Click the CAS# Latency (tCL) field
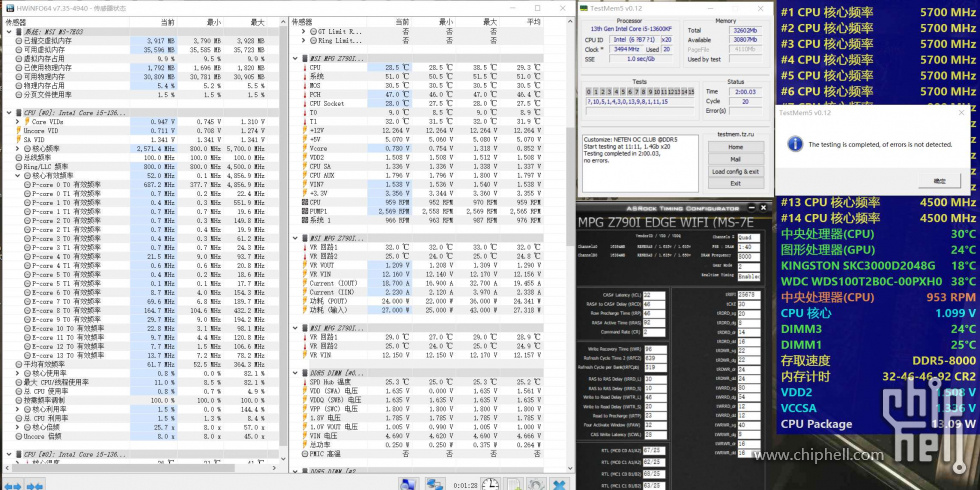The width and height of the screenshot is (980, 490). (654, 294)
